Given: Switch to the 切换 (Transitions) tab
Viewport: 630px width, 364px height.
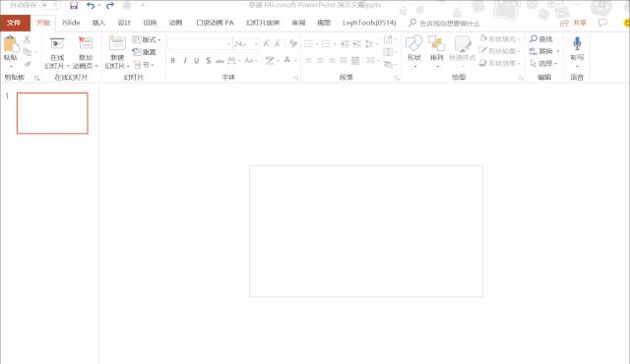Looking at the screenshot, I should pyautogui.click(x=150, y=23).
